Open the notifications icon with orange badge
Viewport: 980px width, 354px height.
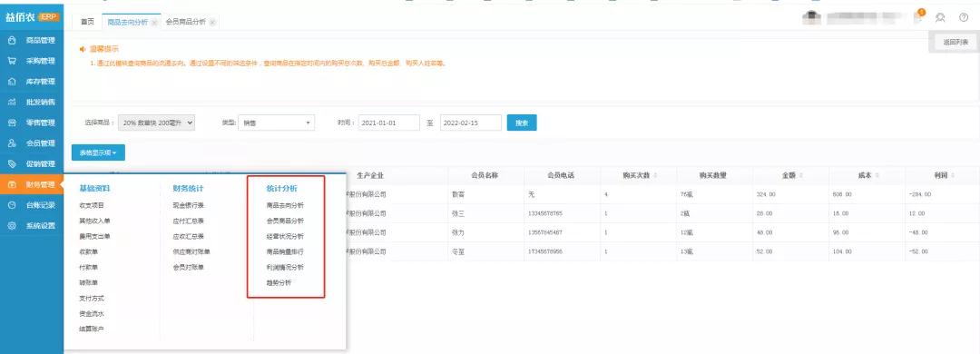coord(918,17)
